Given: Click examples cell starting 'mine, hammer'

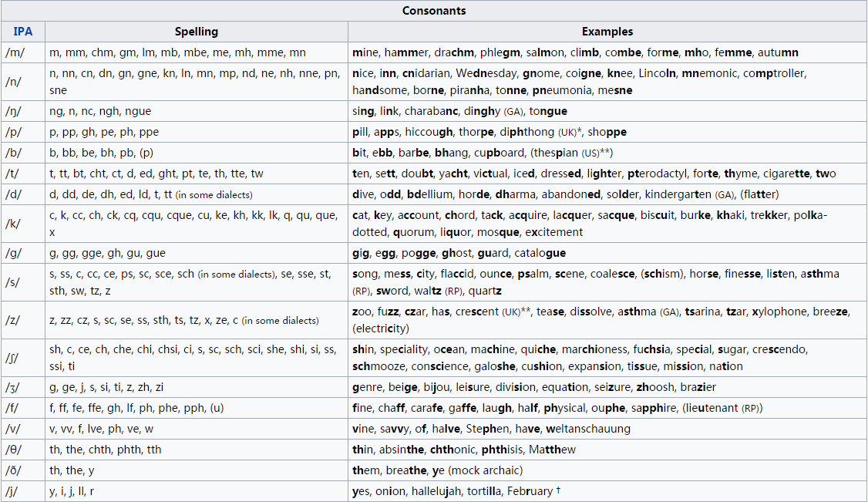Looking at the screenshot, I should click(x=607, y=52).
